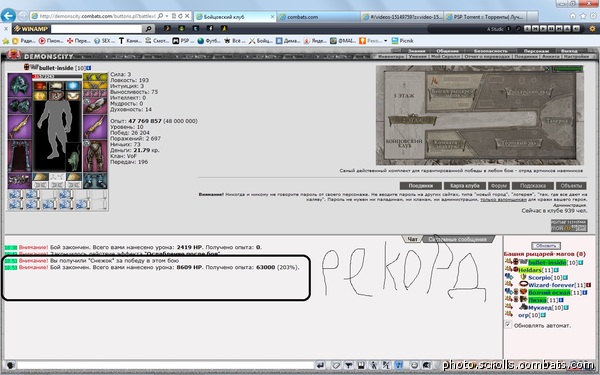
Task: Click the refresh icon in address bar
Action: (x=180, y=16)
